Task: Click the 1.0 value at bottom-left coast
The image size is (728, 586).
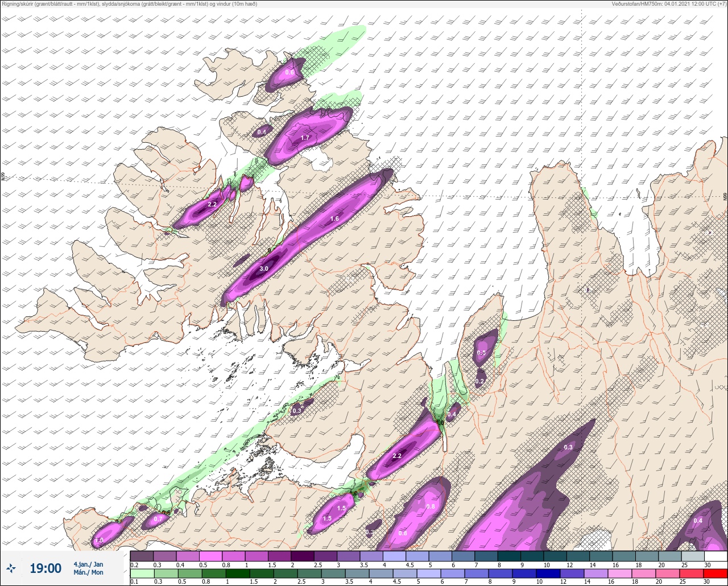Action: click(x=99, y=540)
